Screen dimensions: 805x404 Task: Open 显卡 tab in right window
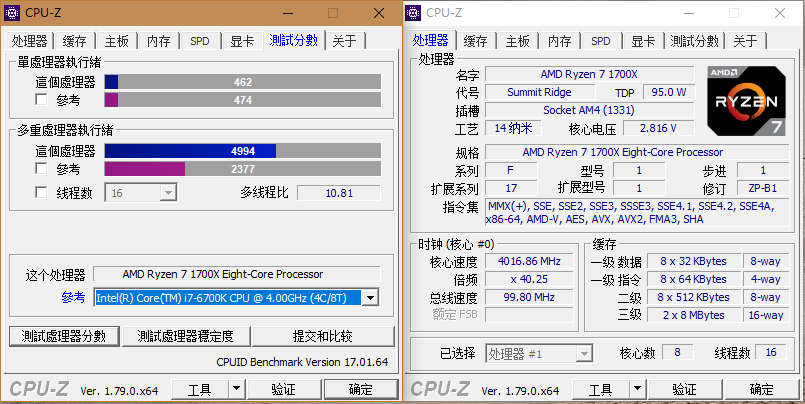(643, 41)
